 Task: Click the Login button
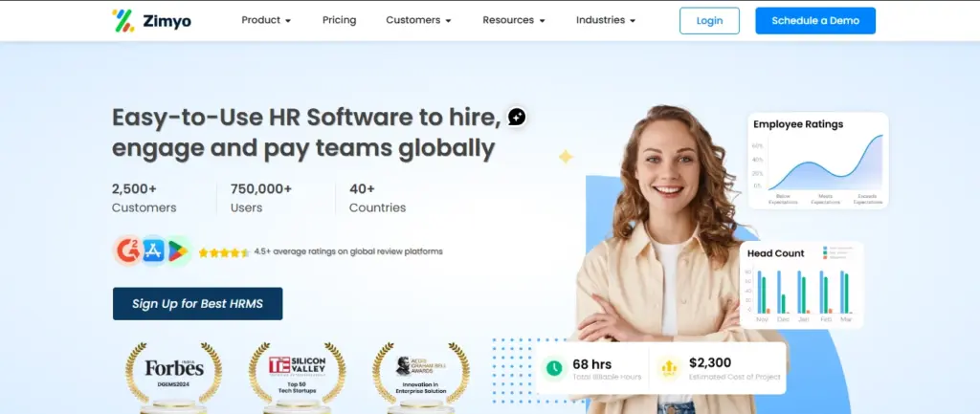[709, 21]
